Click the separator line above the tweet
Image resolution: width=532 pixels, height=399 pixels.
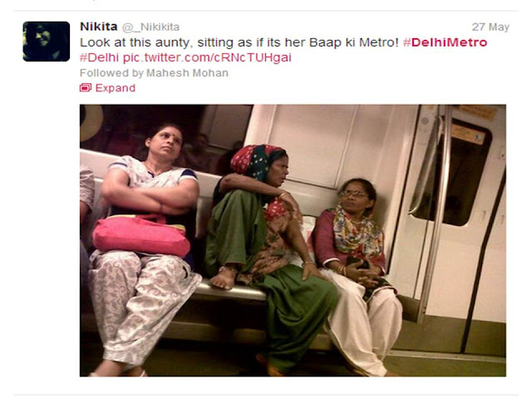[266, 11]
